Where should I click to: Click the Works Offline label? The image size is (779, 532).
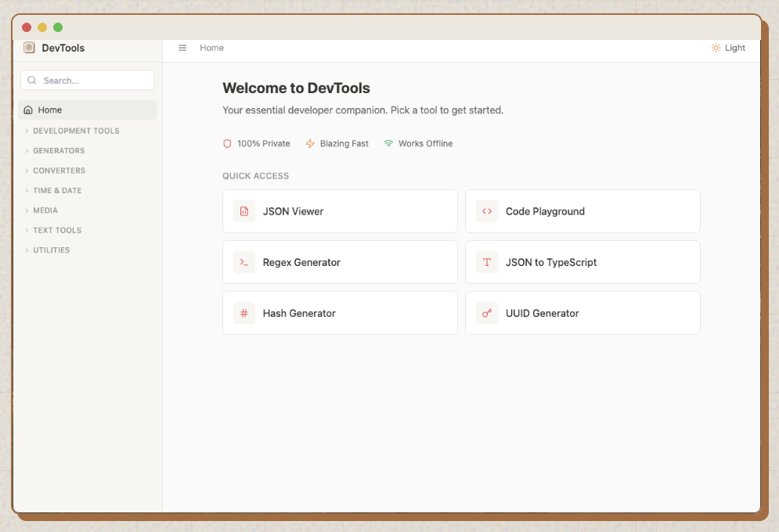click(425, 143)
